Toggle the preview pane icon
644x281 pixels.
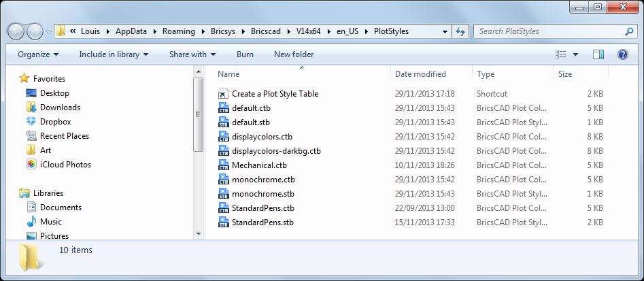[598, 54]
